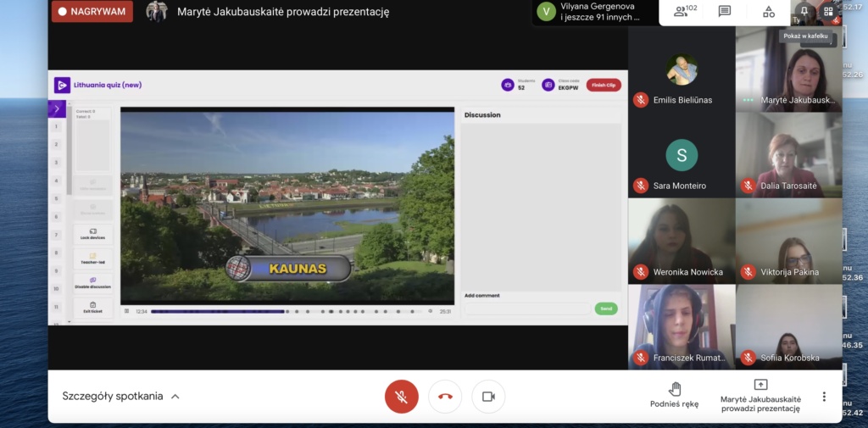Expand Szczegóły spotkania meeting details

pos(120,397)
